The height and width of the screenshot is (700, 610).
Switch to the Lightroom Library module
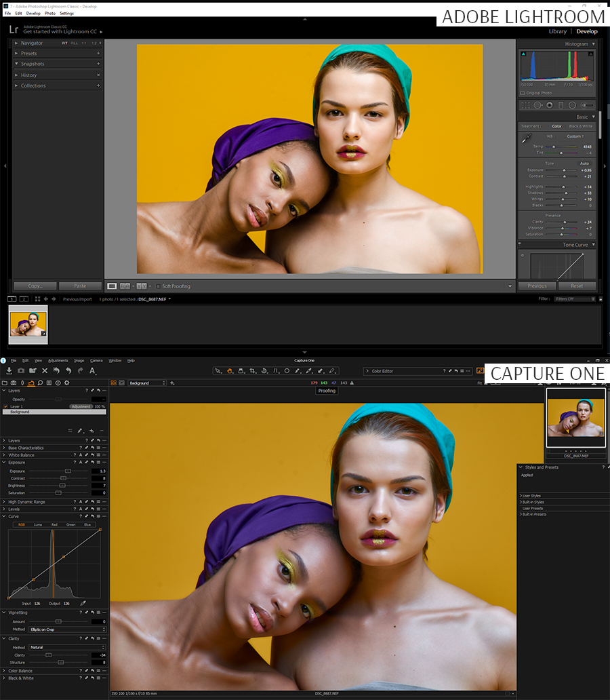click(557, 32)
